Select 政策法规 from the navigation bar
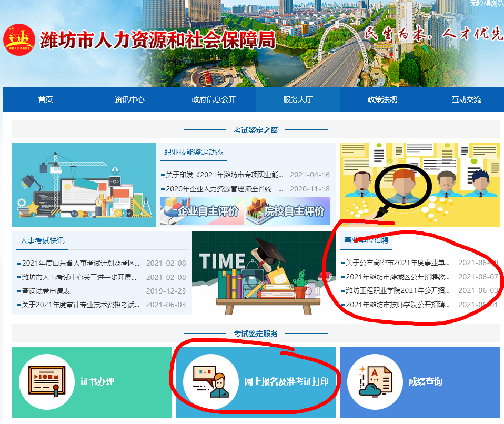Image resolution: width=504 pixels, height=424 pixels. (382, 99)
